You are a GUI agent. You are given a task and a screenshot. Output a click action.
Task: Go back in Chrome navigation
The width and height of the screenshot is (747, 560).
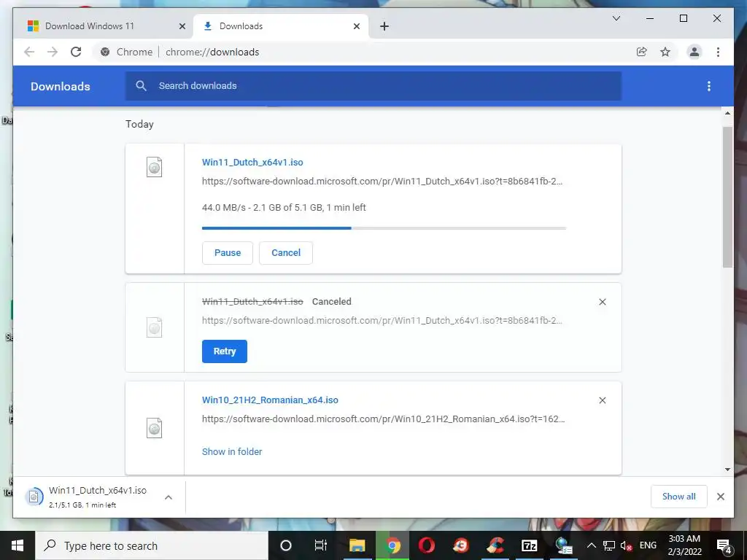[29, 52]
